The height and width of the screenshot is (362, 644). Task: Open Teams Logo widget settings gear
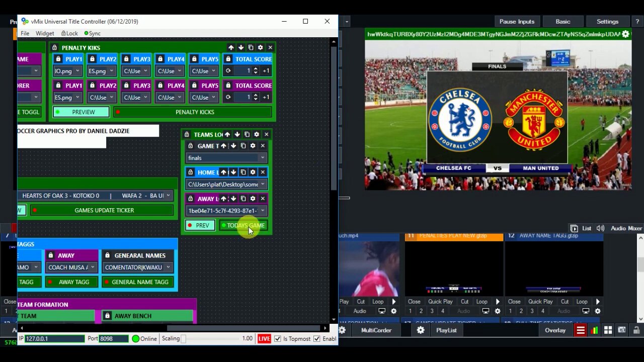click(257, 135)
